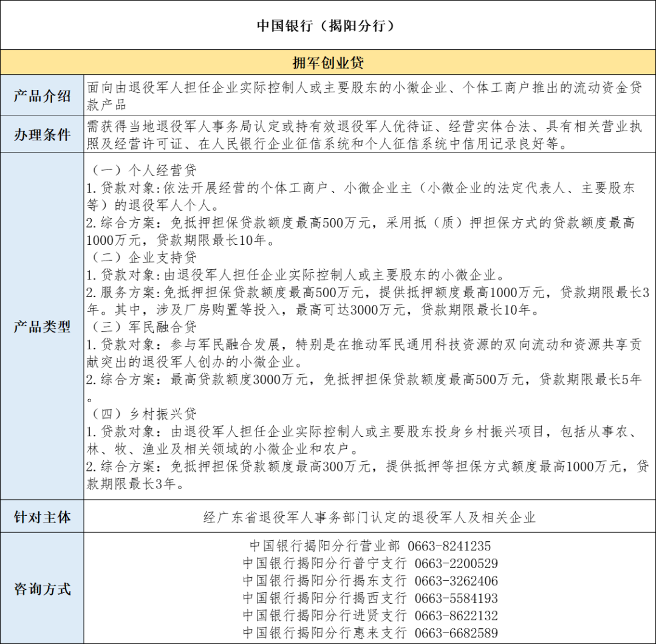656x644 pixels.
Task: Click line 2.综合方案：最高贷款额度3000万元
Action: 364,379
